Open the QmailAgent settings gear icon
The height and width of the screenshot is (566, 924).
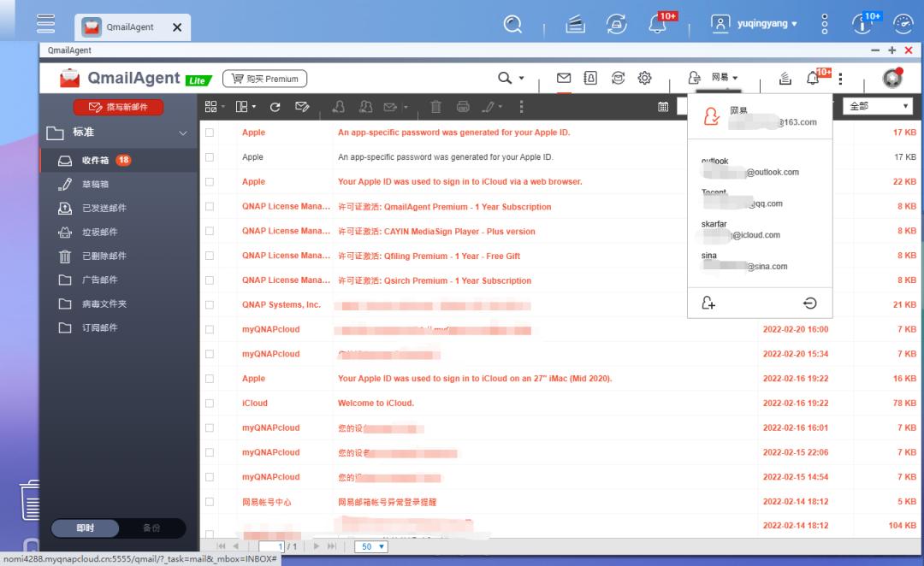coord(644,77)
